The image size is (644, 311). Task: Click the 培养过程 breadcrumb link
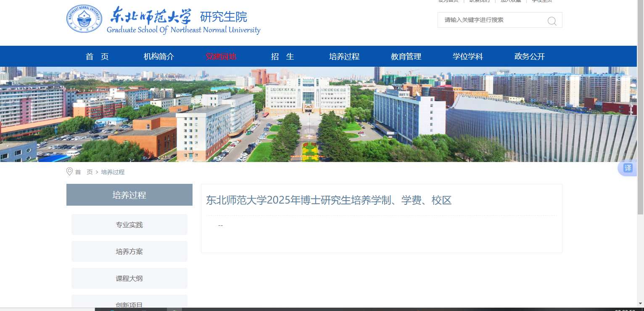pos(113,172)
